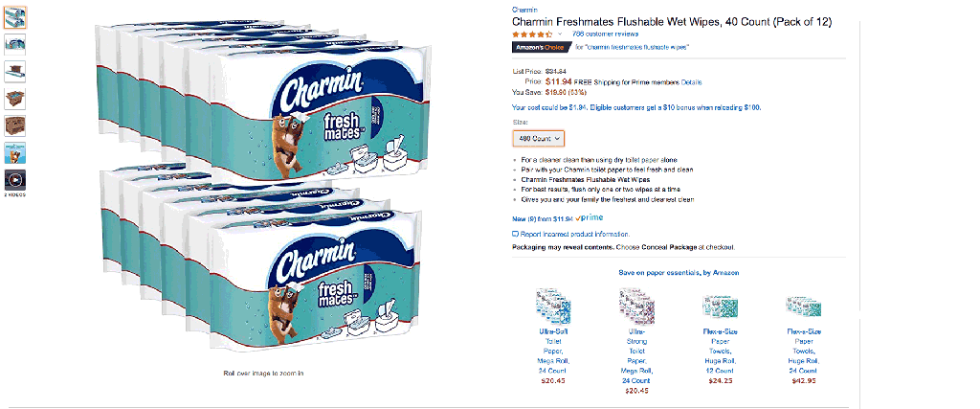Open the Prime shipping Details link
Viewport: 980px width, 409px height.
pos(692,82)
